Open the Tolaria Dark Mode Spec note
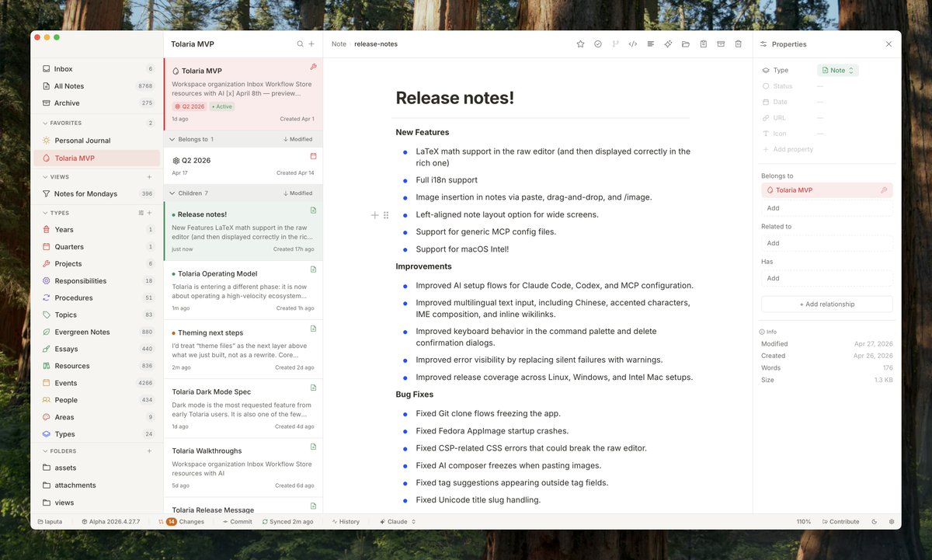Image resolution: width=932 pixels, height=560 pixels. pos(243,409)
